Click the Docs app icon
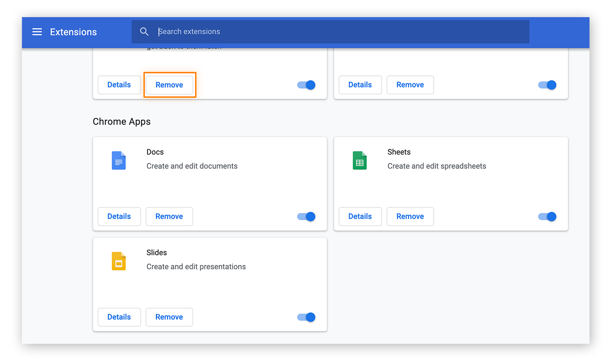This screenshot has height=364, width=611. coord(119,161)
